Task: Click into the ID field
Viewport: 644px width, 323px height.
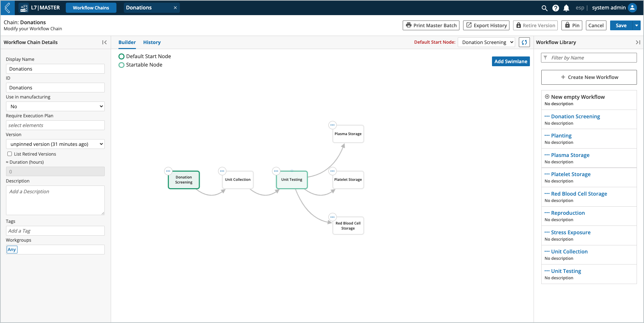Action: (55, 88)
